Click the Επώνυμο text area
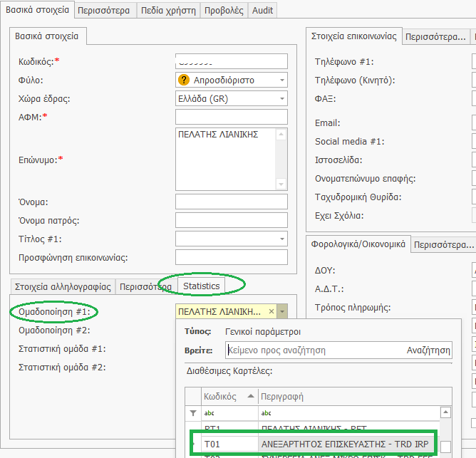476x458 pixels. pos(226,160)
